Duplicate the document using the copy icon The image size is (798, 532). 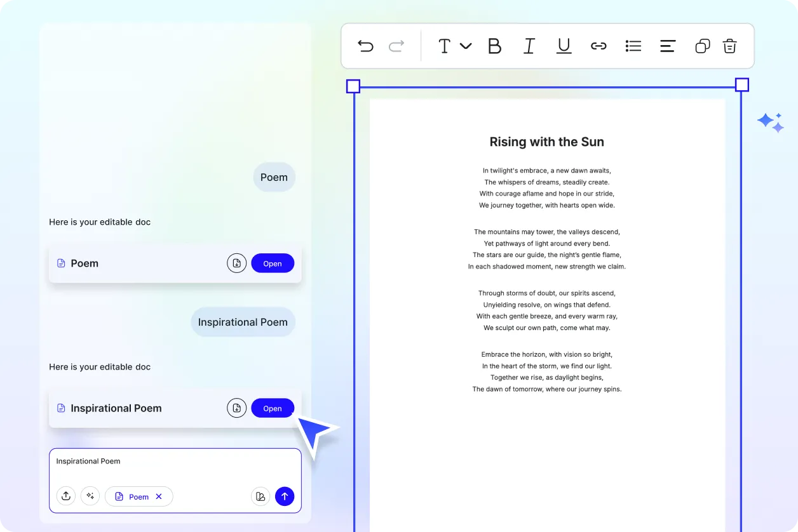(702, 46)
